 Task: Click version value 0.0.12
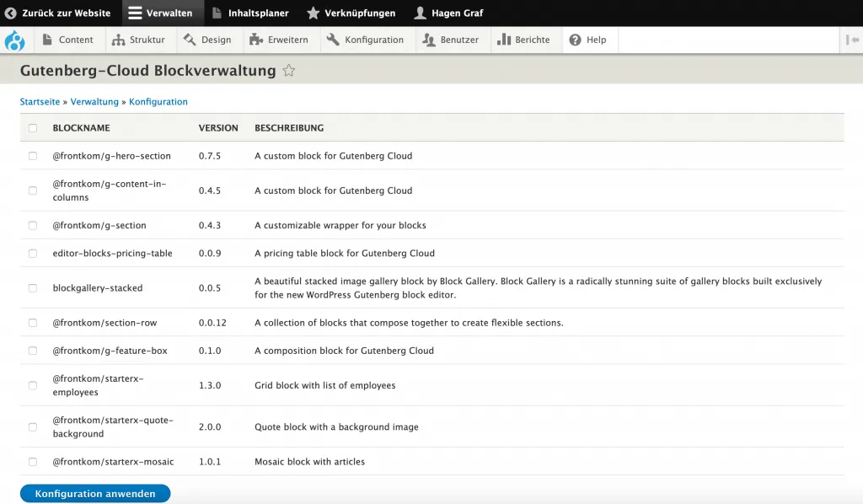212,323
